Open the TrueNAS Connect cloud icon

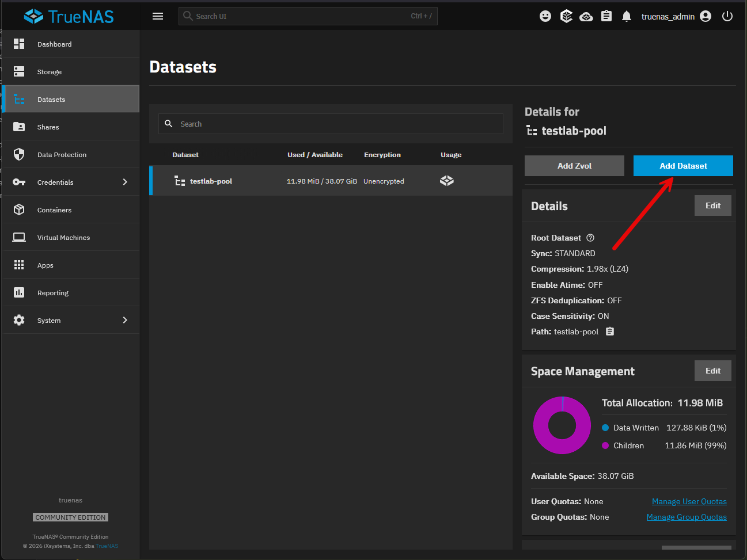tap(586, 16)
